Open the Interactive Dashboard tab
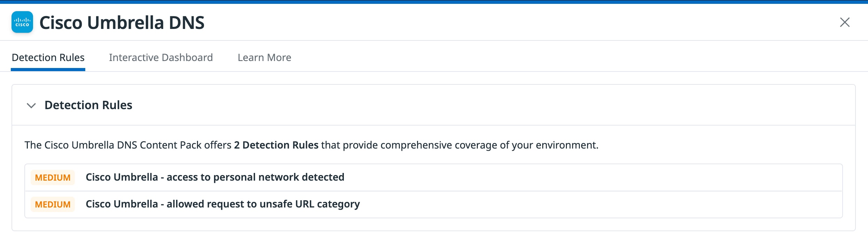Viewport: 868px width, 242px height. click(x=161, y=58)
